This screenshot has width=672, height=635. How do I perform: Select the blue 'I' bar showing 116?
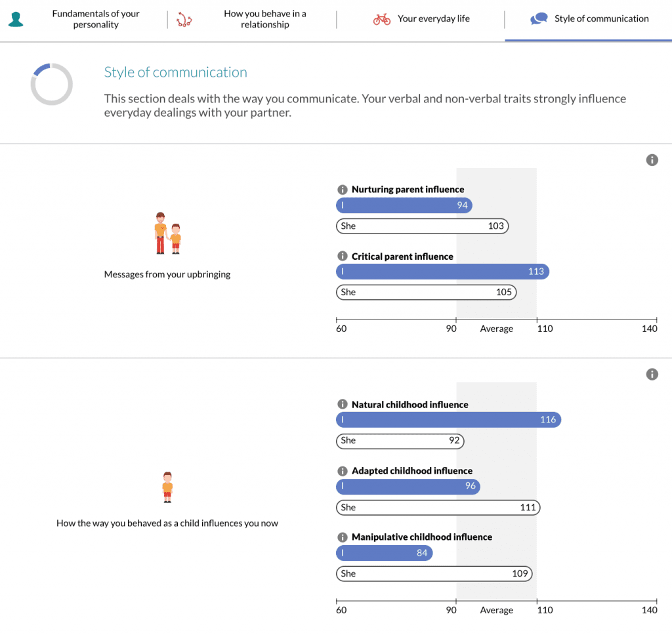tap(448, 420)
